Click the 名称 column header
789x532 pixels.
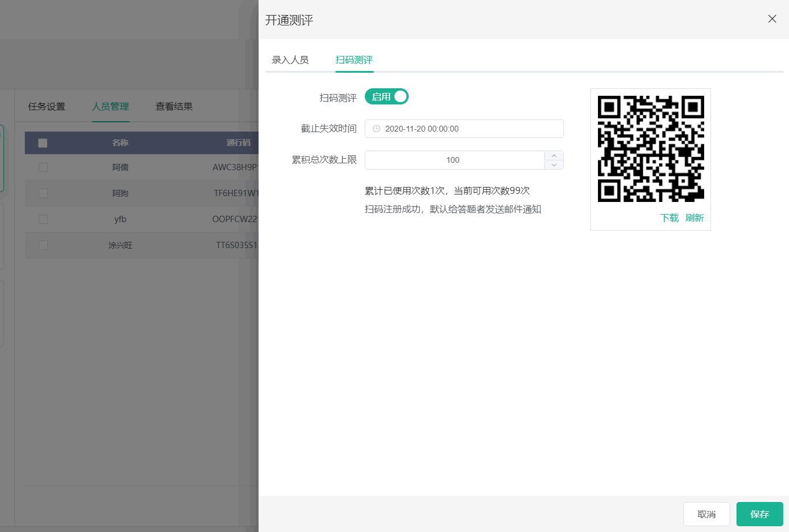[120, 143]
